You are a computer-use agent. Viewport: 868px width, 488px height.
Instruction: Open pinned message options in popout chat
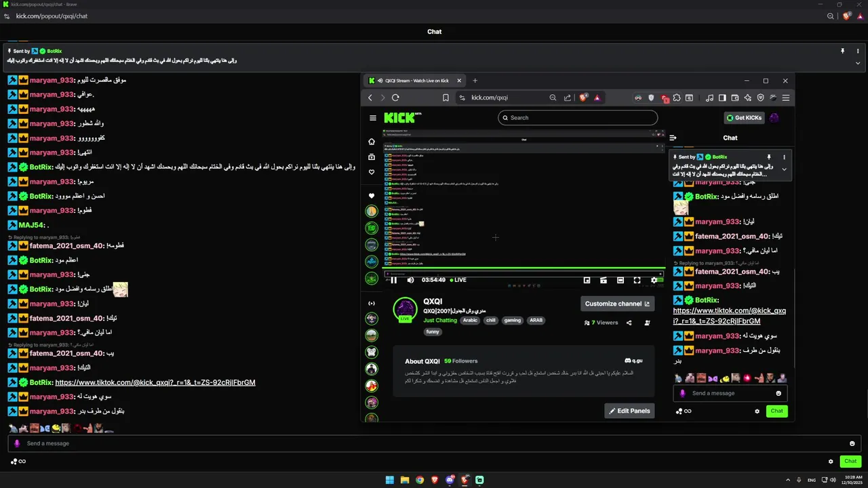point(858,51)
